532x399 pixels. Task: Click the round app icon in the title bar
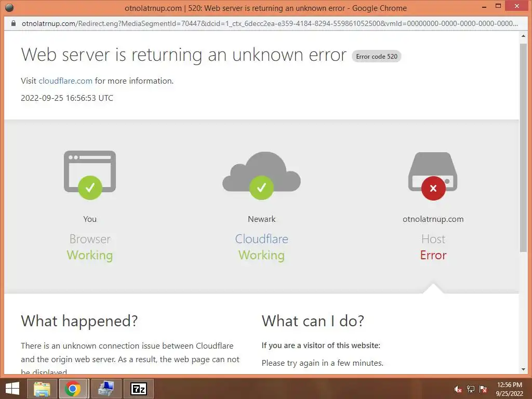(9, 8)
